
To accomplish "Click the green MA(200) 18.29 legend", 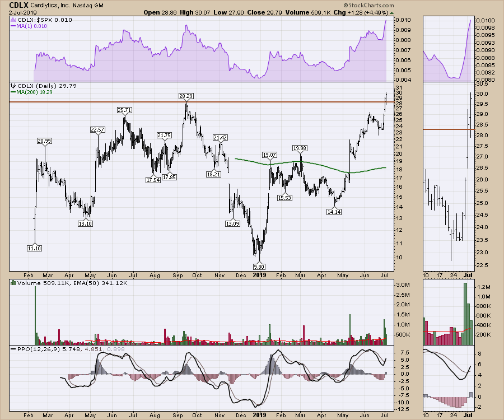I will [x=31, y=92].
